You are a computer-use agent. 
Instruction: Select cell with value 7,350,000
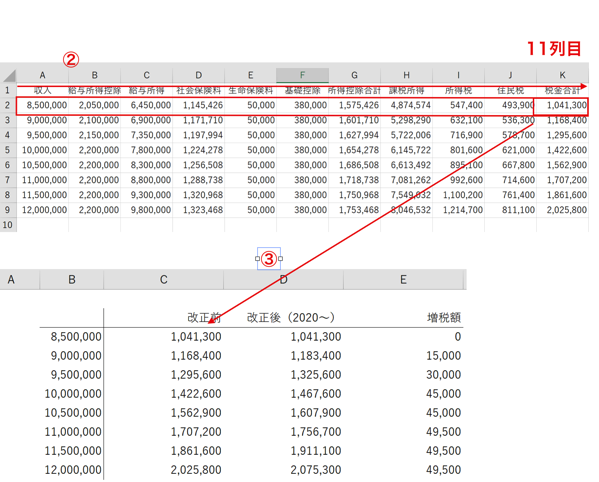(x=146, y=135)
